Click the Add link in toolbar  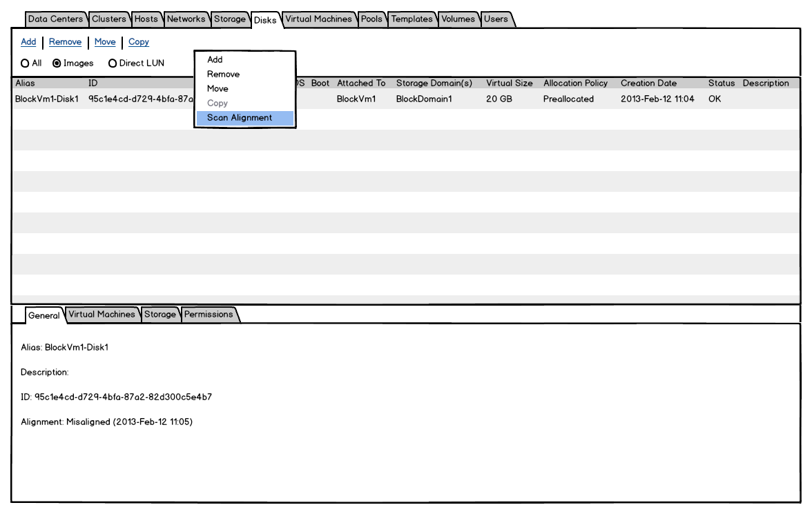point(28,42)
